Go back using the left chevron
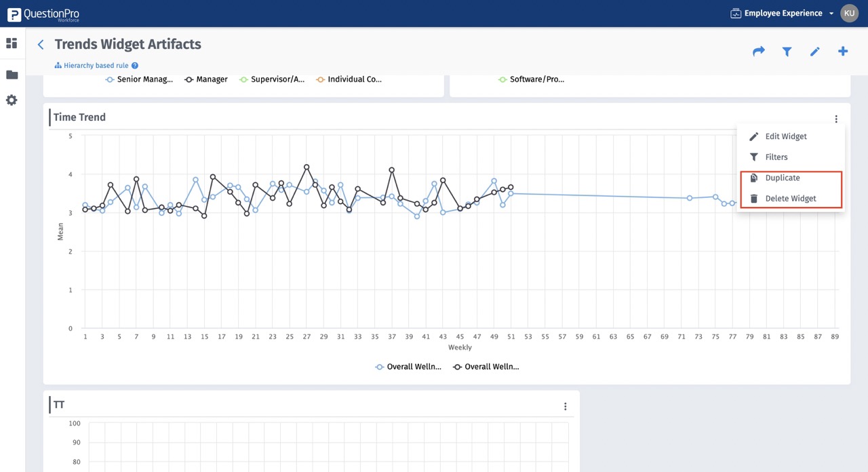This screenshot has height=472, width=868. pos(41,45)
